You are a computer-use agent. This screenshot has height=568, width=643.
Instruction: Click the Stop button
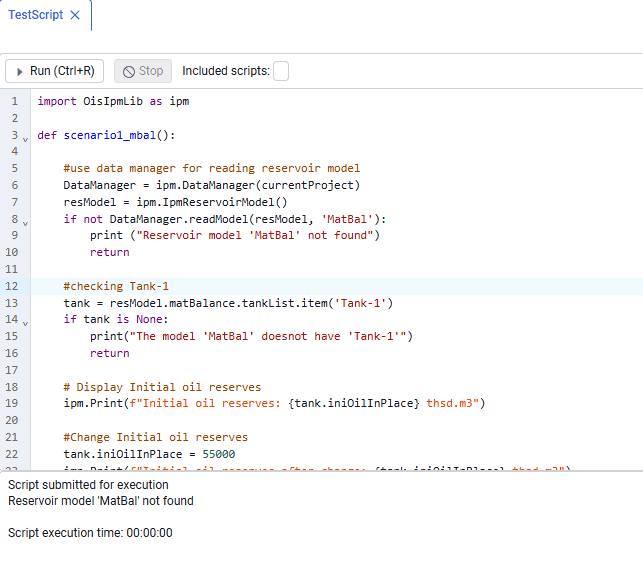(143, 71)
